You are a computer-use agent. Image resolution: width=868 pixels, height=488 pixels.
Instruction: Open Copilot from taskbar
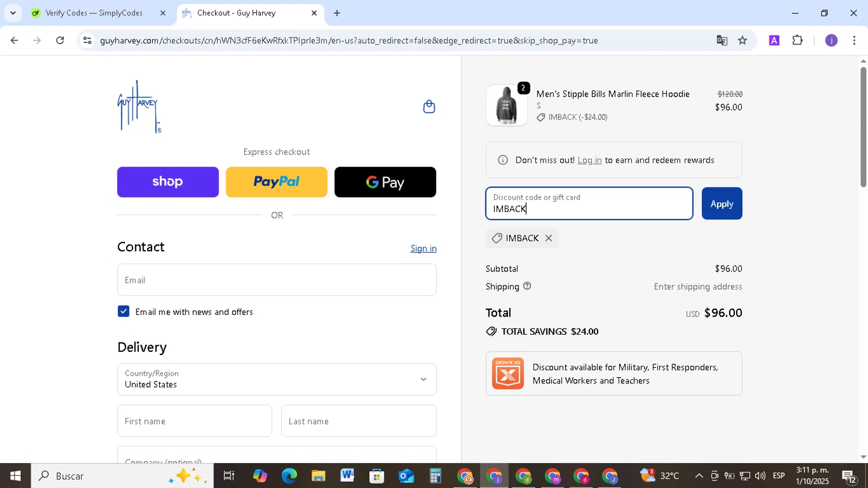click(x=260, y=476)
